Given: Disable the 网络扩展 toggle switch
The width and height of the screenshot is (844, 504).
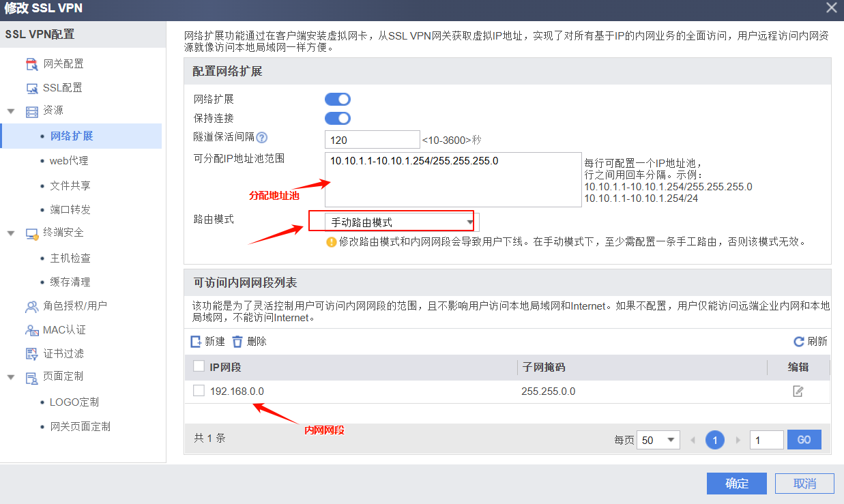Looking at the screenshot, I should [338, 100].
